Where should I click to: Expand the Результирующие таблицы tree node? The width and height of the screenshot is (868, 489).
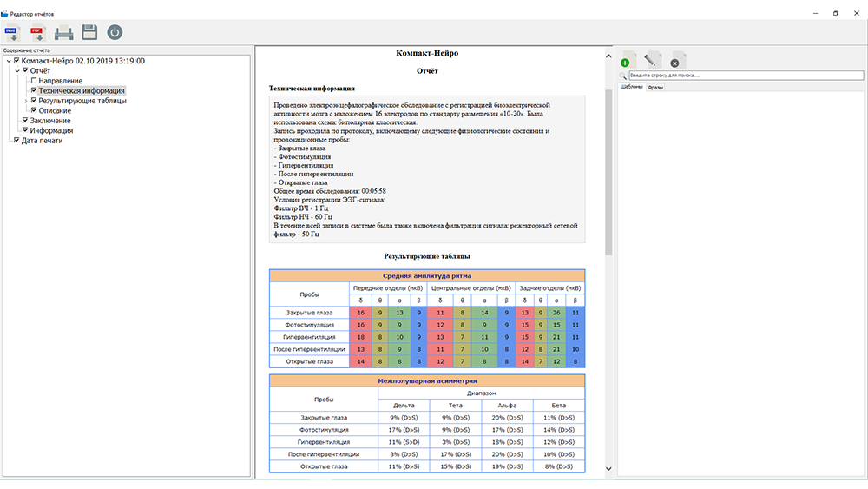point(25,101)
